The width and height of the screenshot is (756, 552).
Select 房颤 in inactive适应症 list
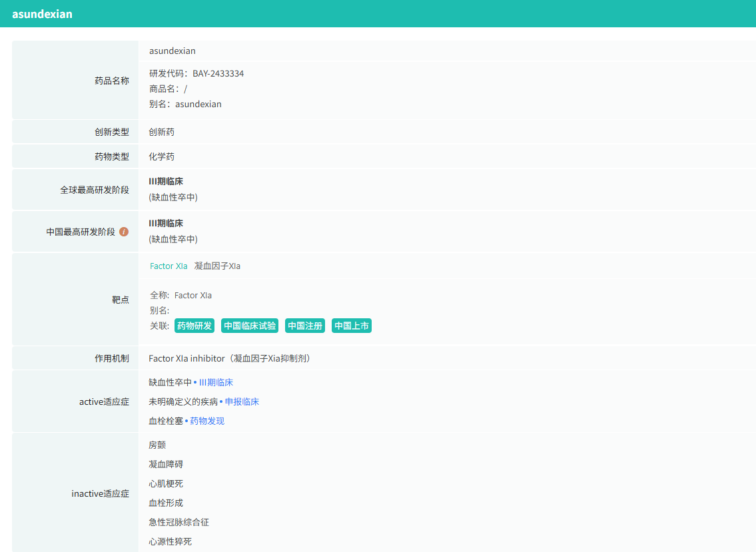[x=157, y=445]
